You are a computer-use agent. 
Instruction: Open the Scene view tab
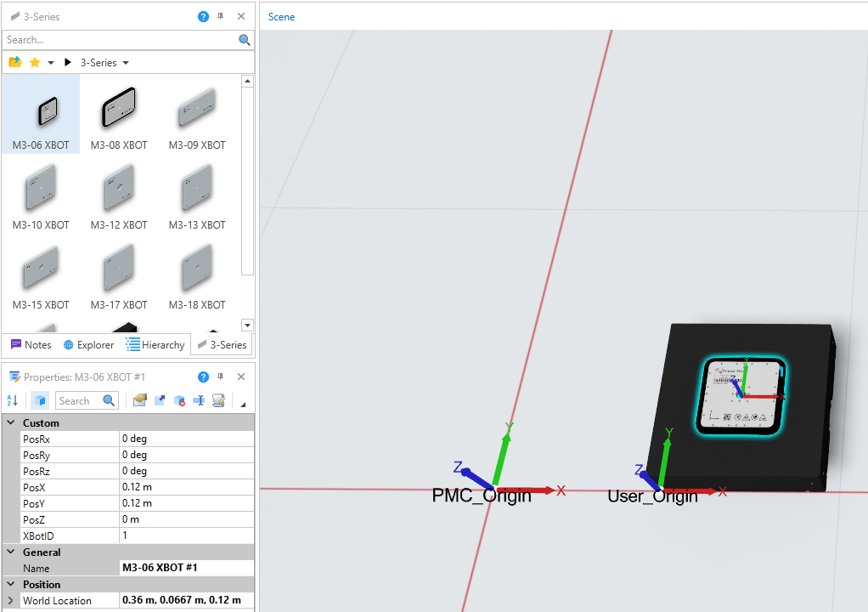click(x=281, y=17)
